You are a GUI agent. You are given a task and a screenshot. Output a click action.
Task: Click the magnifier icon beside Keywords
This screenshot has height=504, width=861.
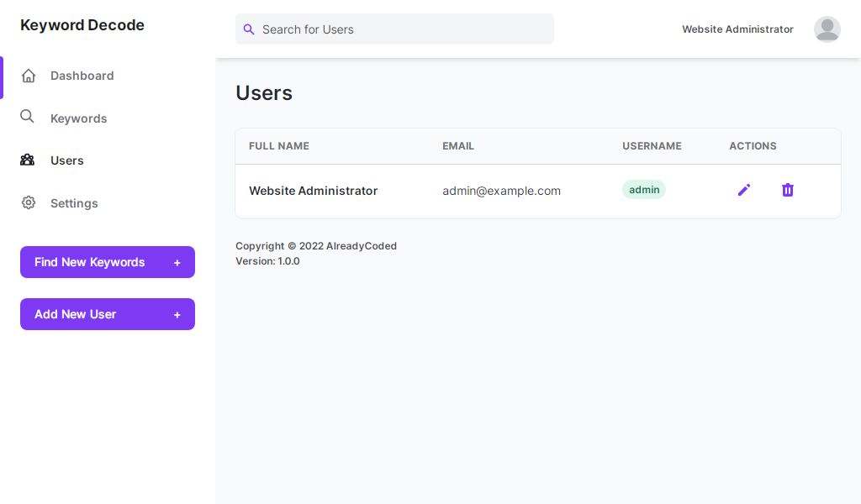point(28,117)
